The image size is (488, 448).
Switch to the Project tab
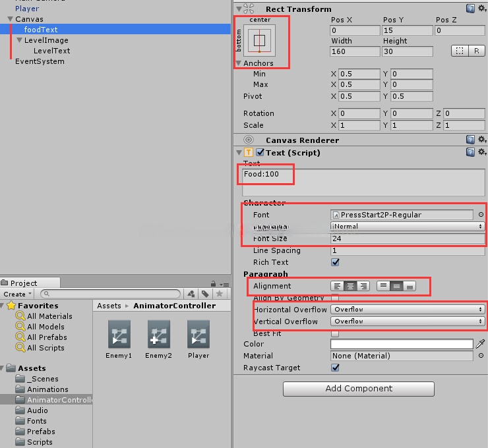[30, 283]
